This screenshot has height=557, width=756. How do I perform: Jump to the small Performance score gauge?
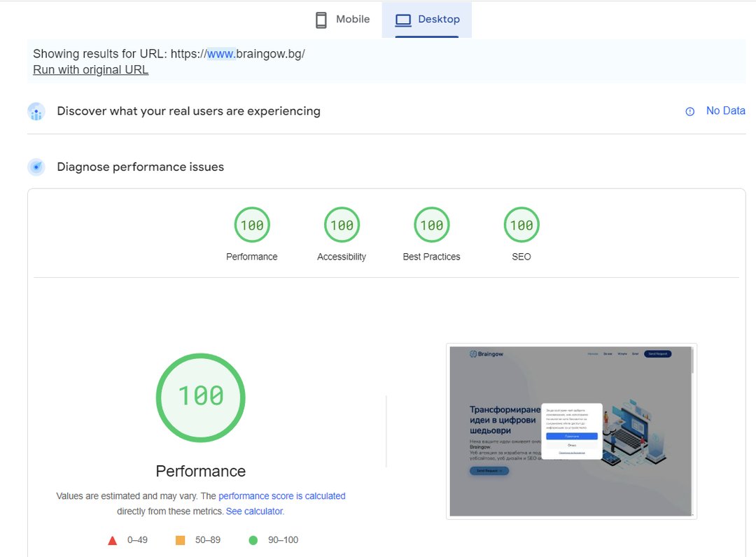pos(252,225)
